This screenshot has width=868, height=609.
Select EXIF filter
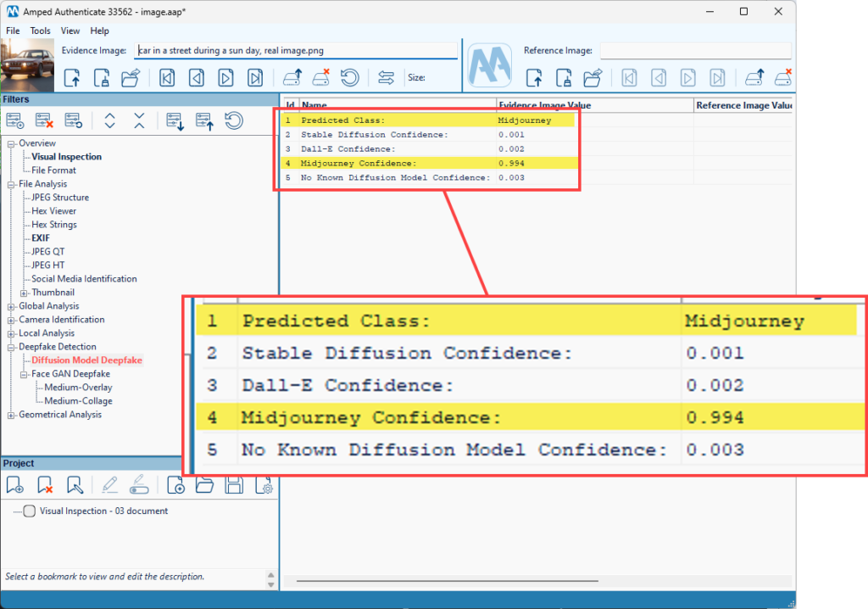41,238
